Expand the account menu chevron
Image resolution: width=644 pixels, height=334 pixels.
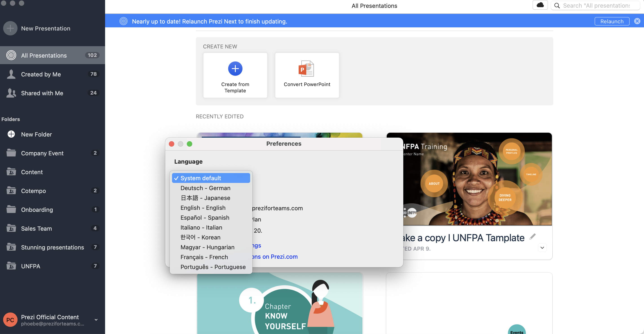tap(96, 320)
